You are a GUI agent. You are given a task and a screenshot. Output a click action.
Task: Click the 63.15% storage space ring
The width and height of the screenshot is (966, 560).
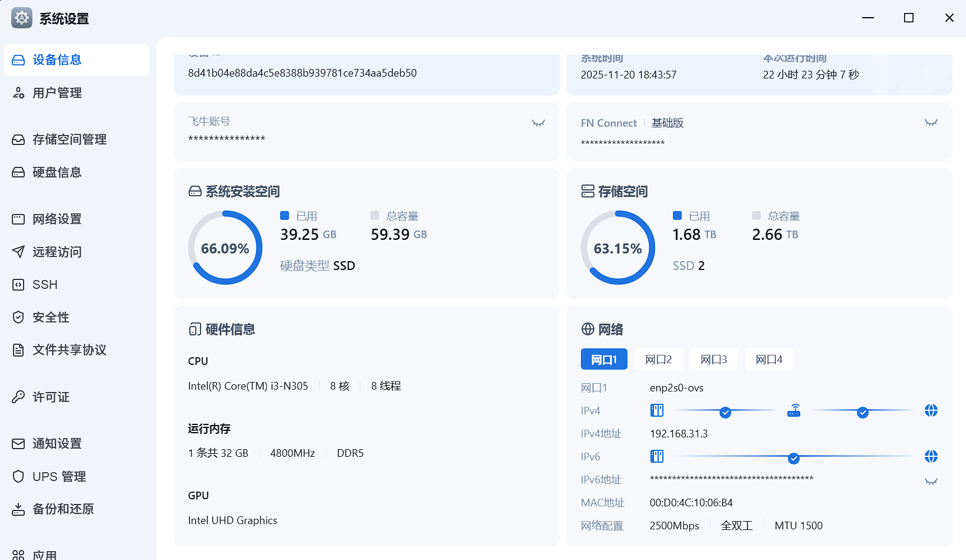pyautogui.click(x=618, y=248)
